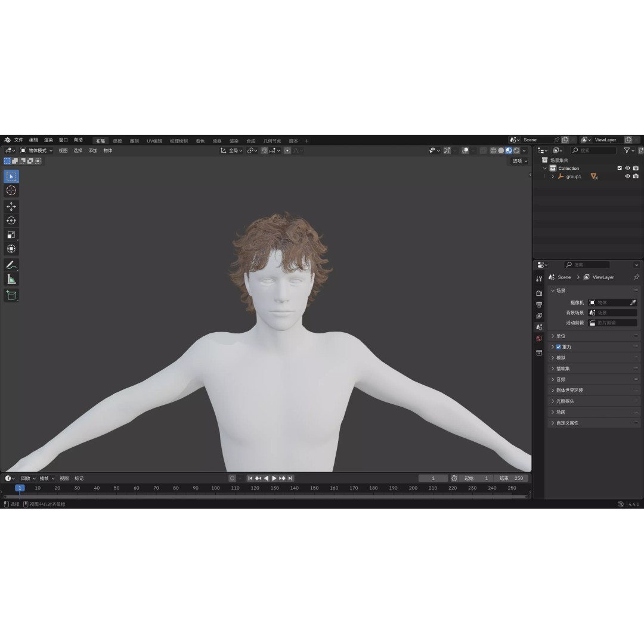Open the 全局 transform orientation dropdown

click(231, 151)
